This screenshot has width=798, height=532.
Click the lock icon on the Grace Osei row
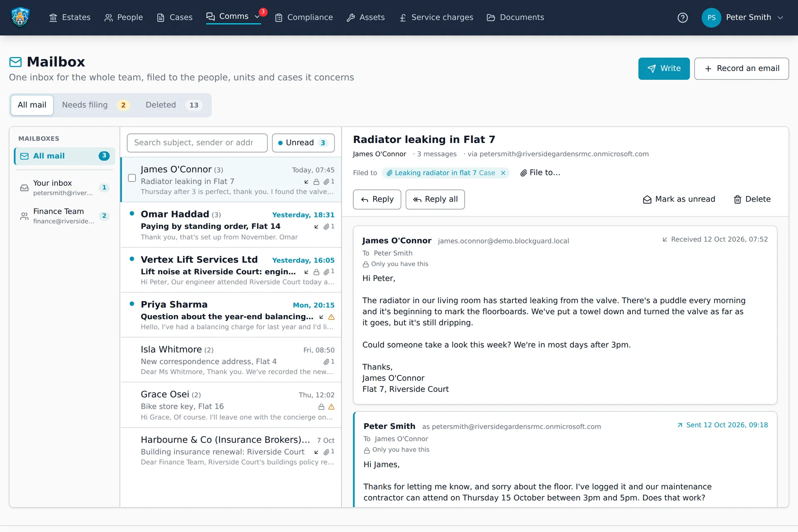(x=321, y=406)
